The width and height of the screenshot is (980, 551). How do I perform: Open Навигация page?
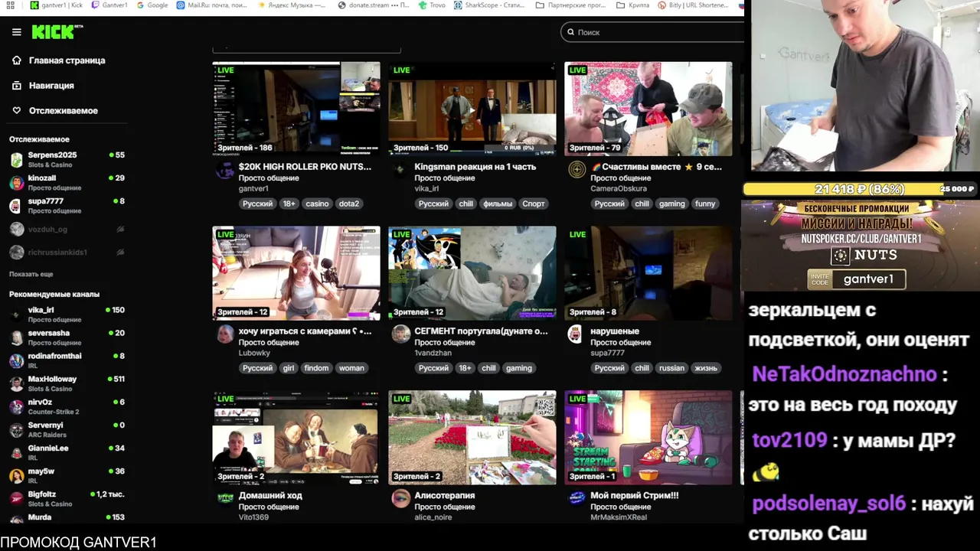[x=51, y=86]
